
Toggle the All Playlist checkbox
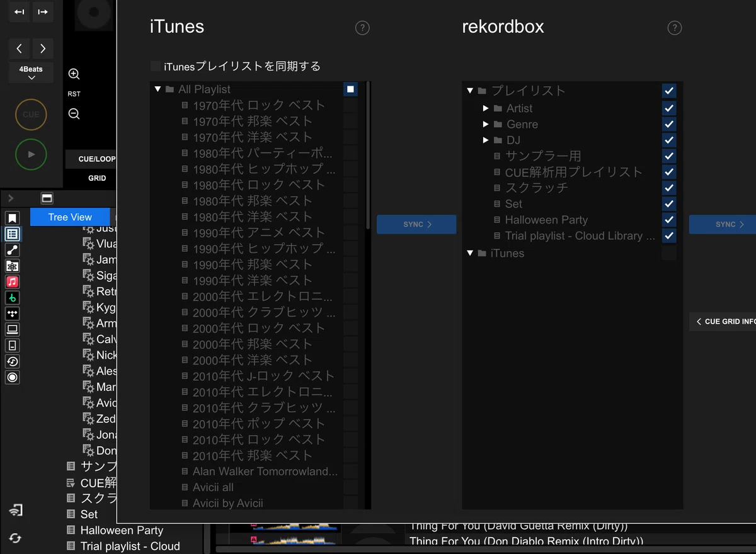(351, 89)
